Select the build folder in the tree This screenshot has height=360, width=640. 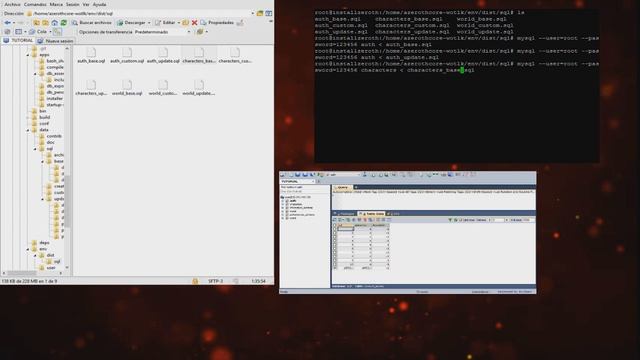pos(44,117)
